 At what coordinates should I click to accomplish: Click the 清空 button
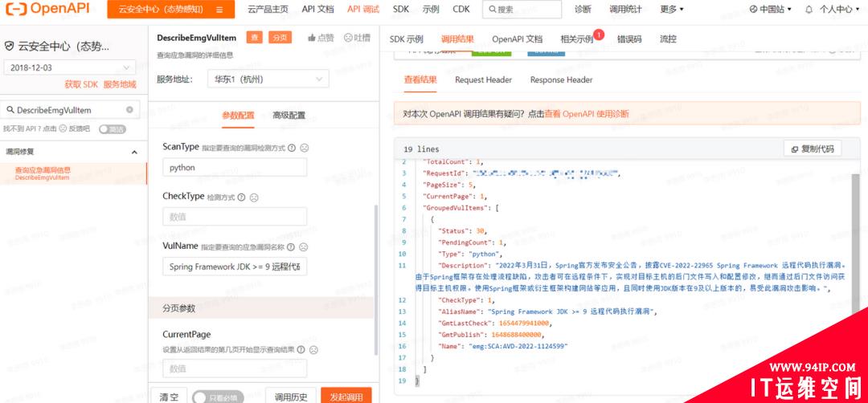170,397
